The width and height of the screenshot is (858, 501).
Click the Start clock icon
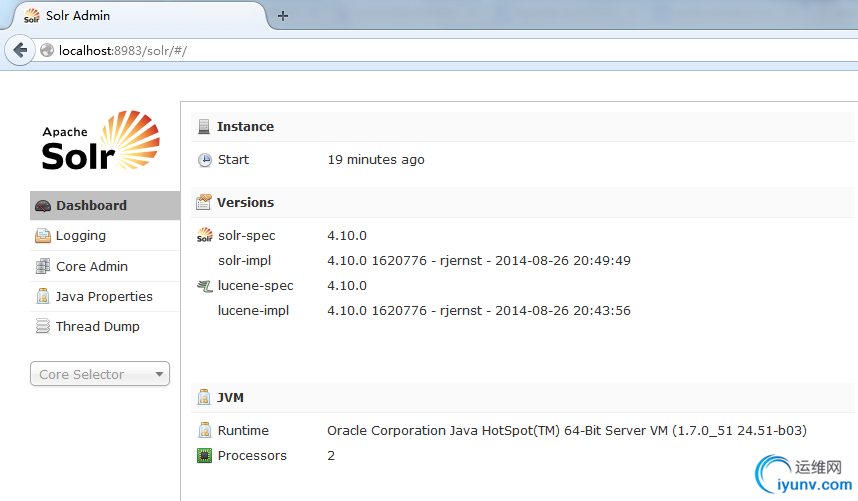pos(205,160)
